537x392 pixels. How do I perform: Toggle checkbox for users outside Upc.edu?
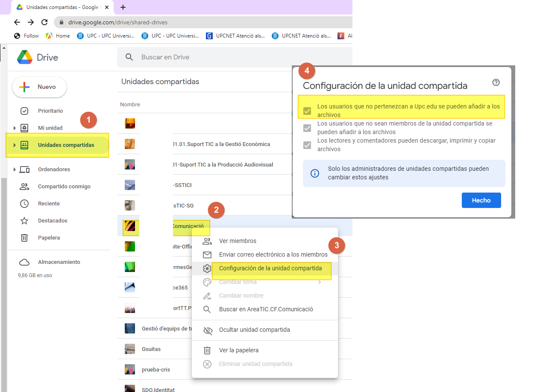(307, 111)
